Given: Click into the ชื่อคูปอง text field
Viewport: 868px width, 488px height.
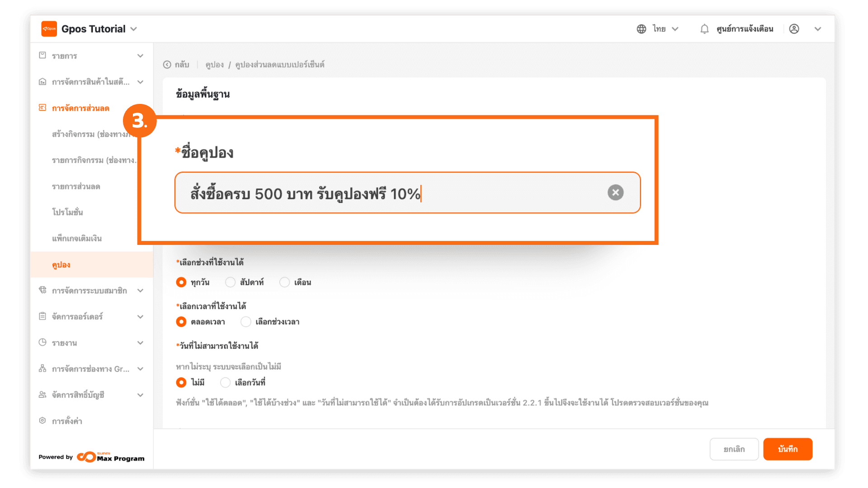Looking at the screenshot, I should pyautogui.click(x=384, y=193).
